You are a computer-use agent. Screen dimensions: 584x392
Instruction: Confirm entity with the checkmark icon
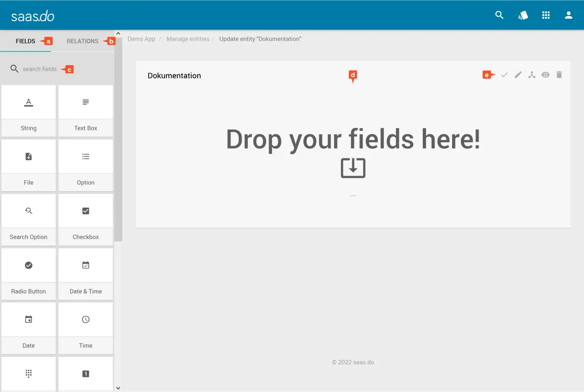click(504, 75)
